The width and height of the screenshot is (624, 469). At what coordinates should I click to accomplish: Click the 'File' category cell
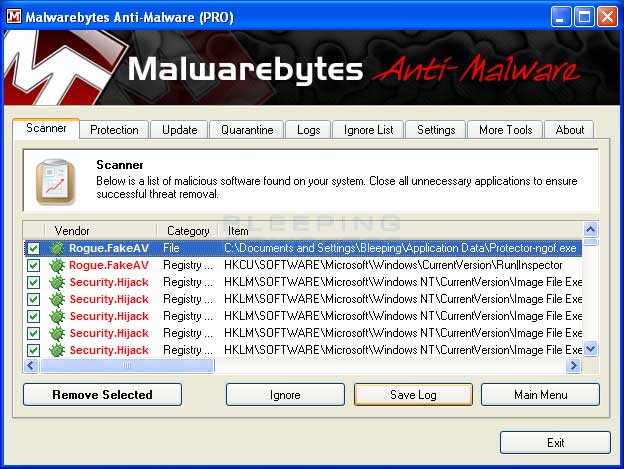tap(171, 248)
